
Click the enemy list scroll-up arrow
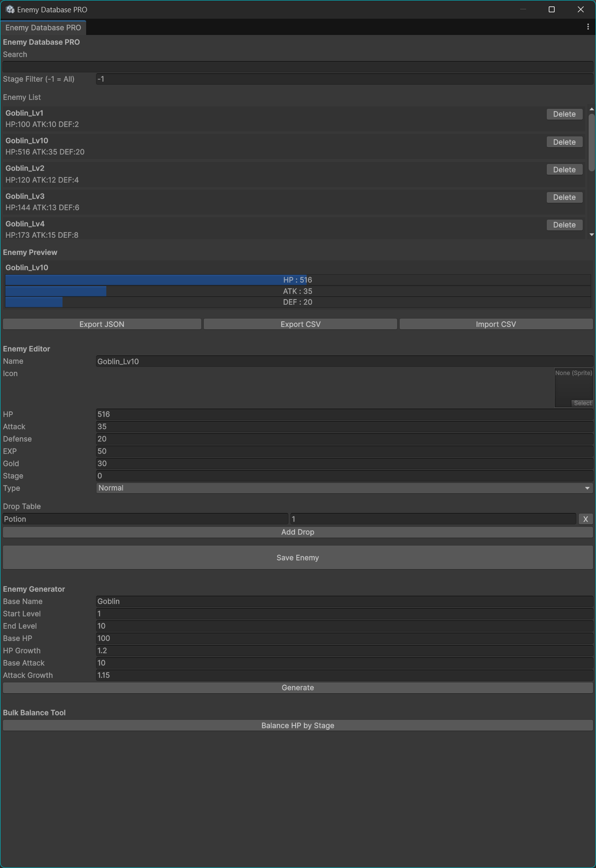(x=592, y=109)
